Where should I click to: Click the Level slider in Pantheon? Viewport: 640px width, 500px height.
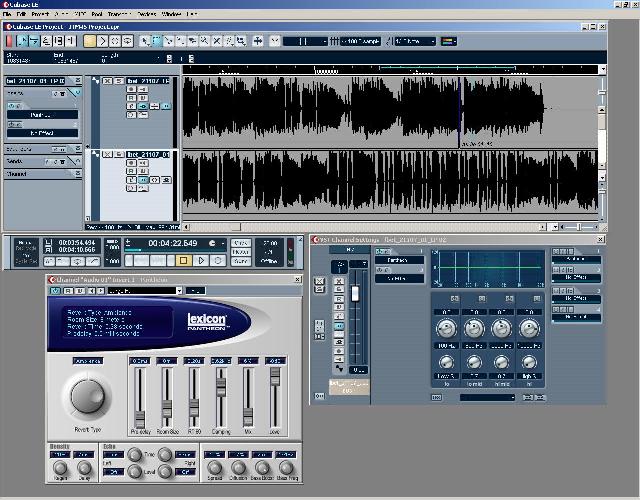[275, 376]
